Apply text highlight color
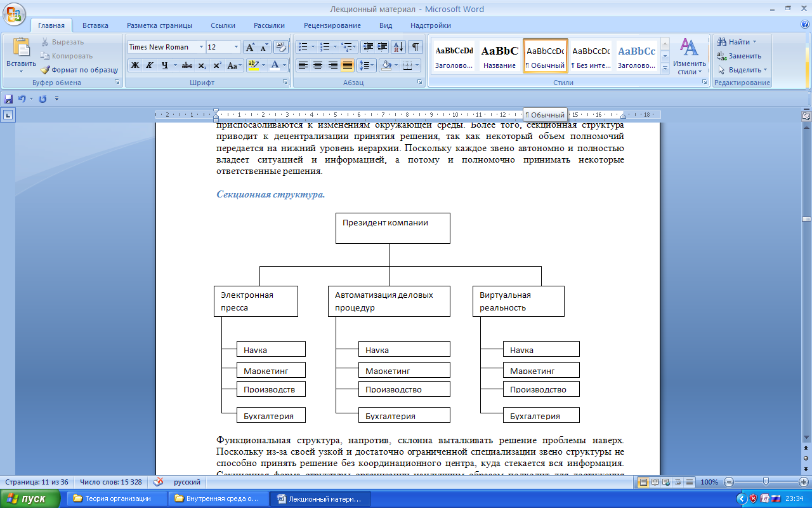The image size is (812, 508). 252,65
